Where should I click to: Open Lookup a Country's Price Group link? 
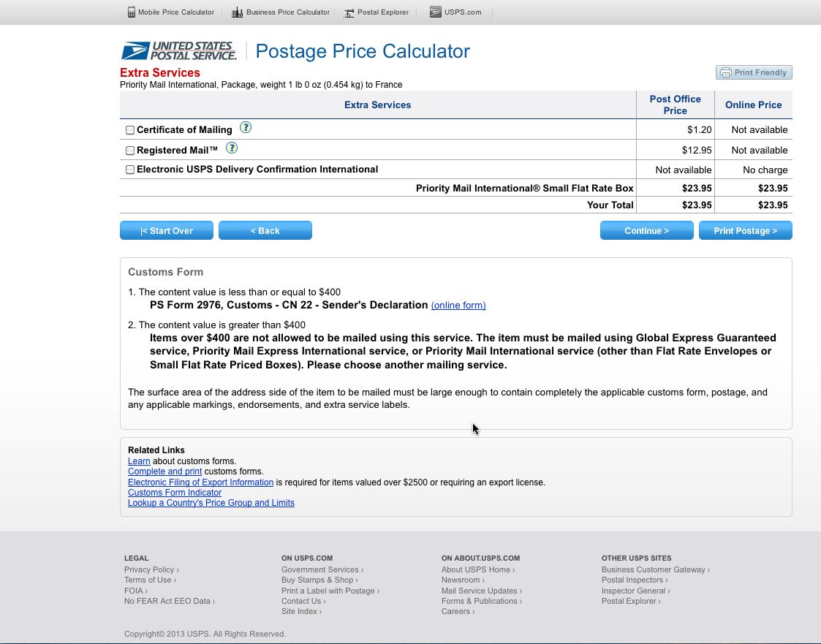211,503
